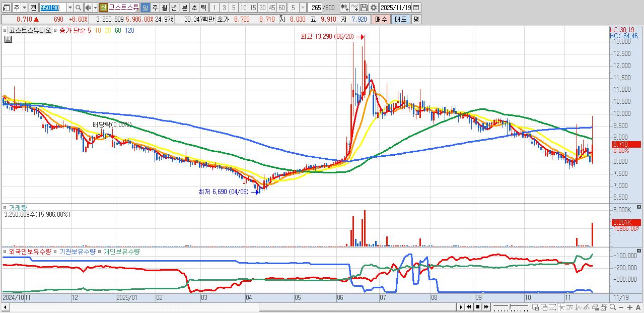
Task: Select the 월 monthly period button
Action: click(164, 8)
